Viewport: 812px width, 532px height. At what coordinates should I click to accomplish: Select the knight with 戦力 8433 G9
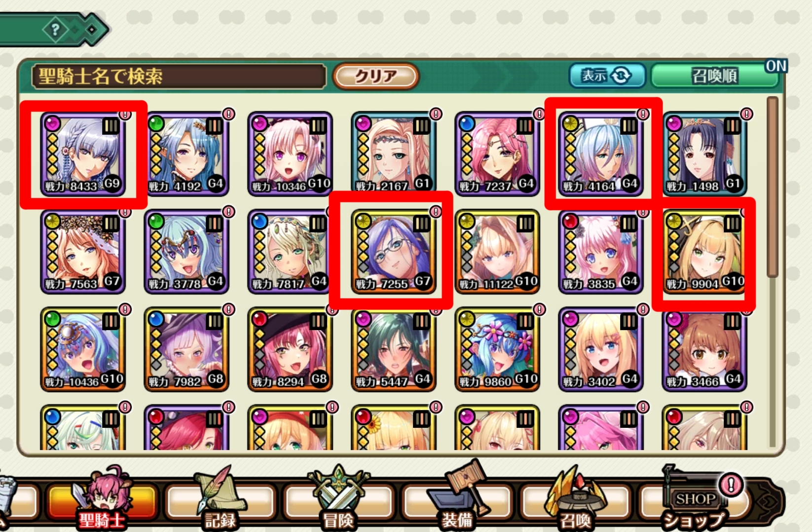[x=83, y=154]
